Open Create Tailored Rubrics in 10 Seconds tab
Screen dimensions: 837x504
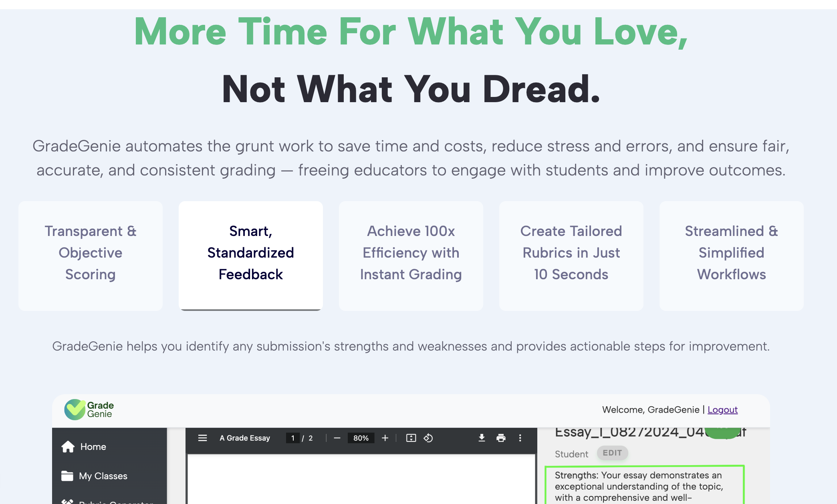(571, 256)
